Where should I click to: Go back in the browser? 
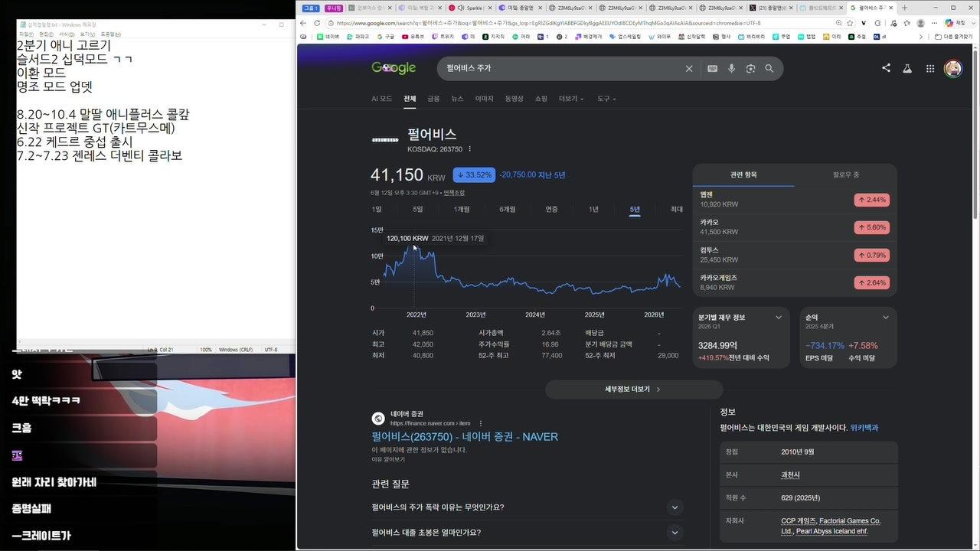tap(304, 23)
